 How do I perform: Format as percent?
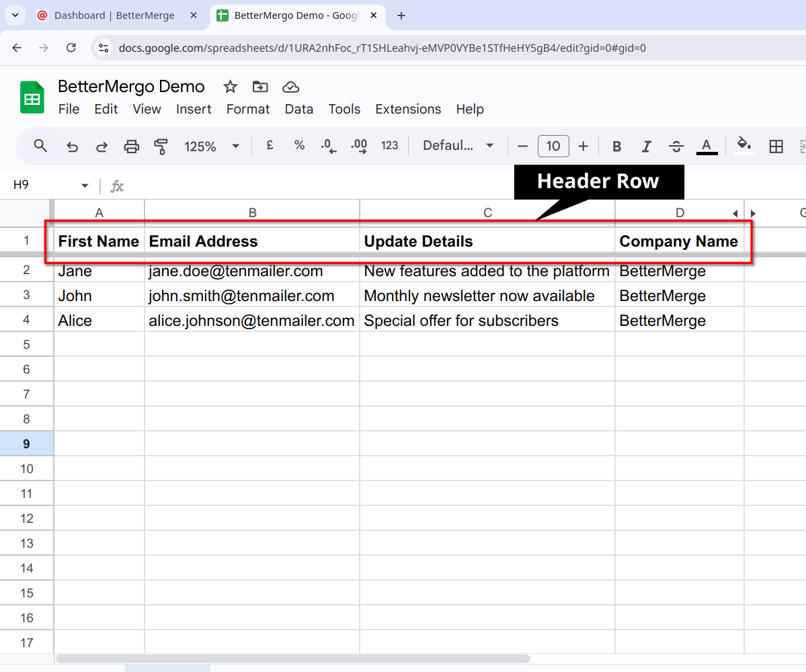299,146
